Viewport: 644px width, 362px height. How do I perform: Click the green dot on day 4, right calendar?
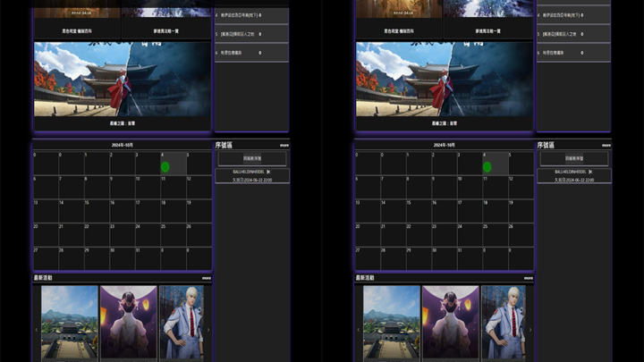tap(487, 166)
